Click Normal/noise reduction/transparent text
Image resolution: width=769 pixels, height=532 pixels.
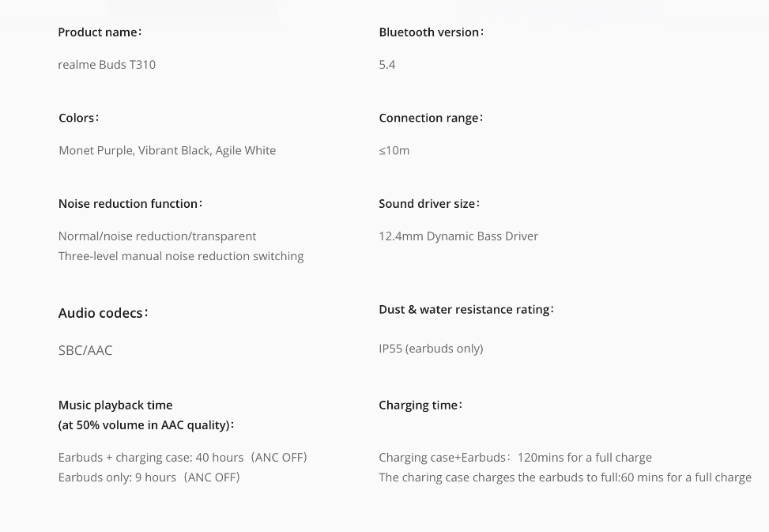157,236
